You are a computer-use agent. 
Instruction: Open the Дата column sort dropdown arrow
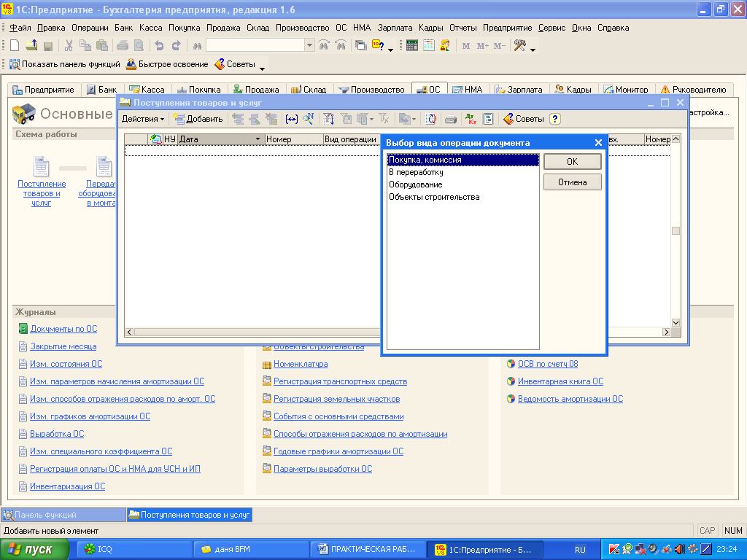point(258,139)
